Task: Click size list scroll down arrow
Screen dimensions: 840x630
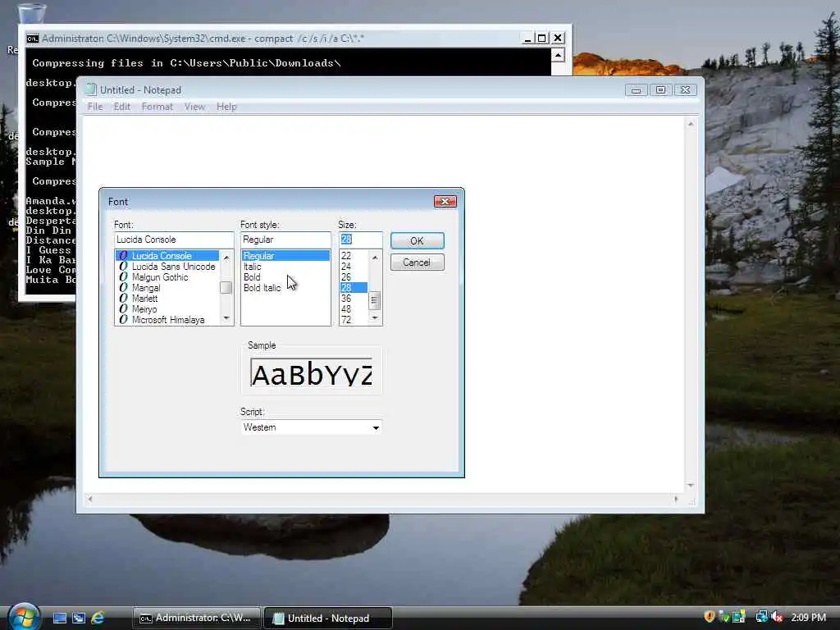Action: point(375,318)
